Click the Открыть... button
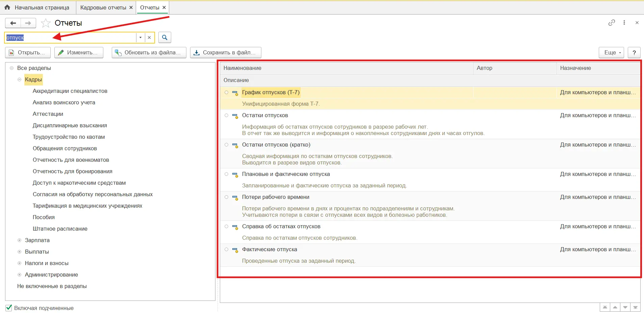Viewport: 644px width, 313px height. coord(28,53)
